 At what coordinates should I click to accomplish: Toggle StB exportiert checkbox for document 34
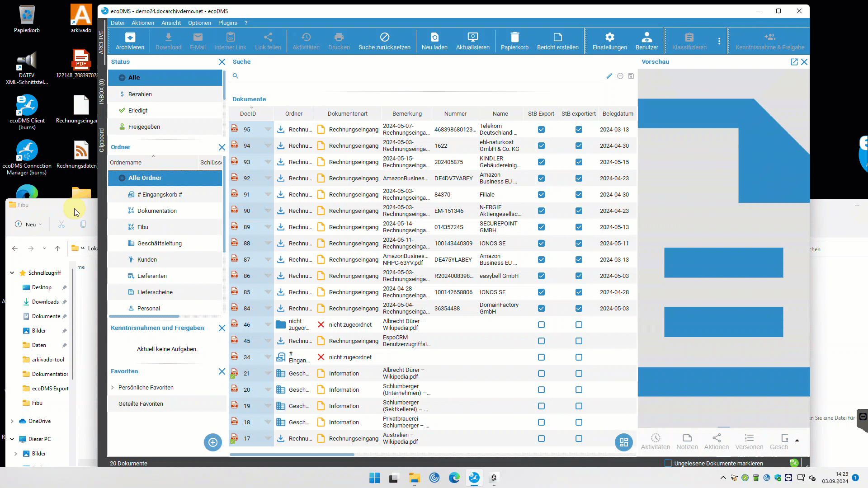[579, 357]
